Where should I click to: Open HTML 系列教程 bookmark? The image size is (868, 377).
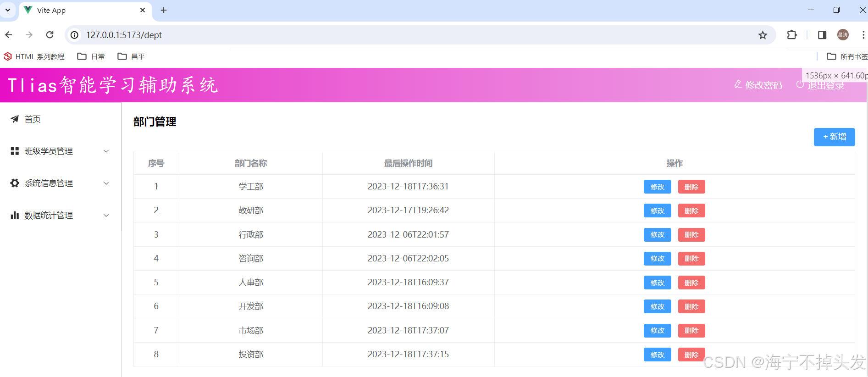[34, 56]
